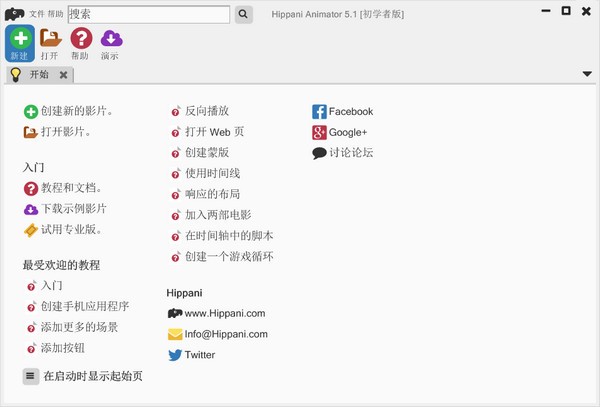Close the 开始 tab
The width and height of the screenshot is (600, 407).
64,75
